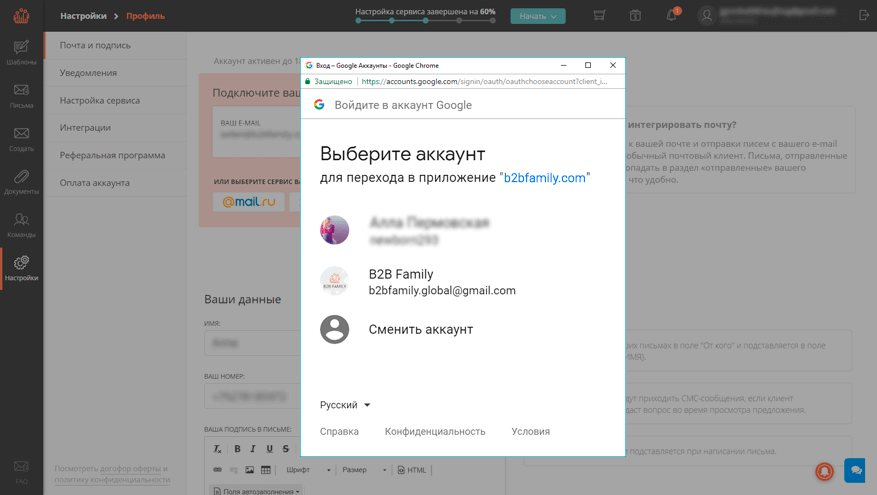Apply bold in the signature editor
This screenshot has width=877, height=495.
237,449
